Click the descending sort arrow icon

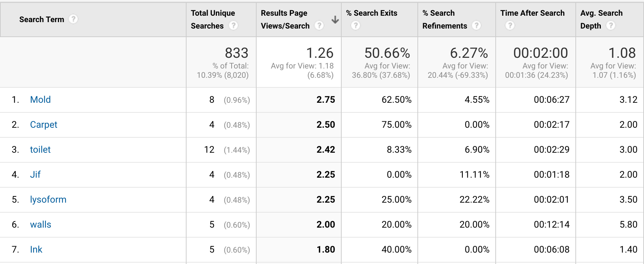click(x=335, y=20)
